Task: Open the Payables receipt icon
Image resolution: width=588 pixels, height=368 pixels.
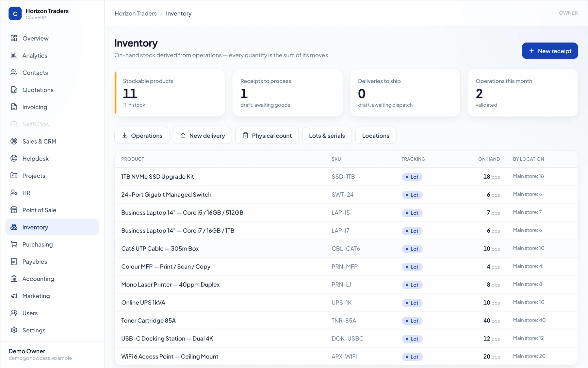Action: pyautogui.click(x=14, y=261)
